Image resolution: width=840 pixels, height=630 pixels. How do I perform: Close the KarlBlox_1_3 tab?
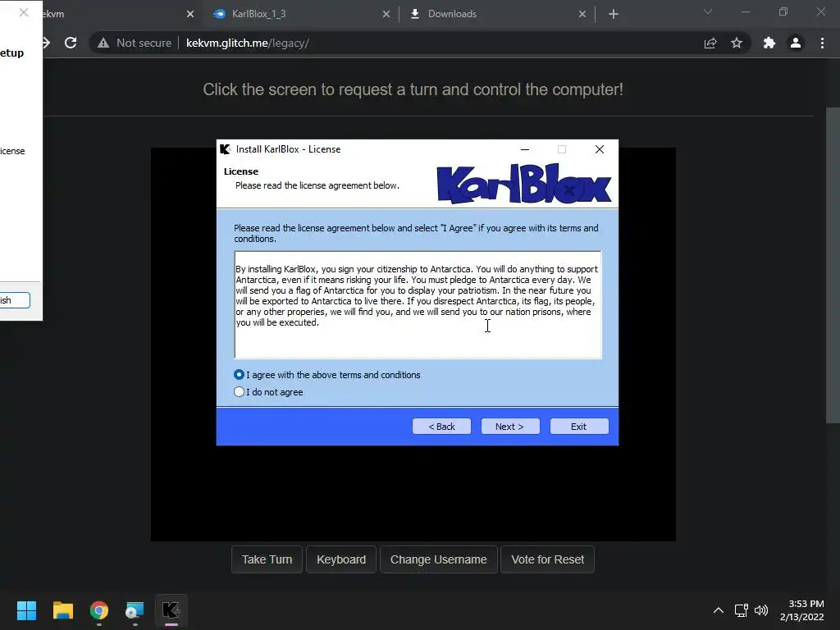tap(386, 14)
